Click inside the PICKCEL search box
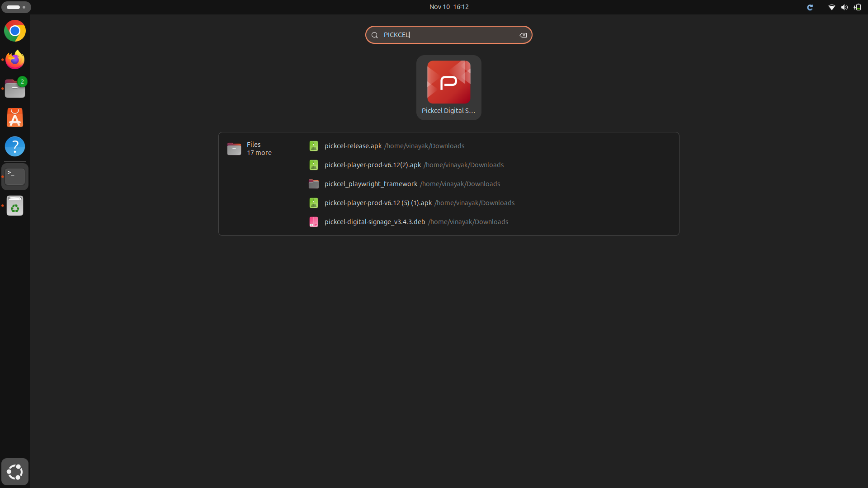The image size is (868, 488). [x=448, y=35]
